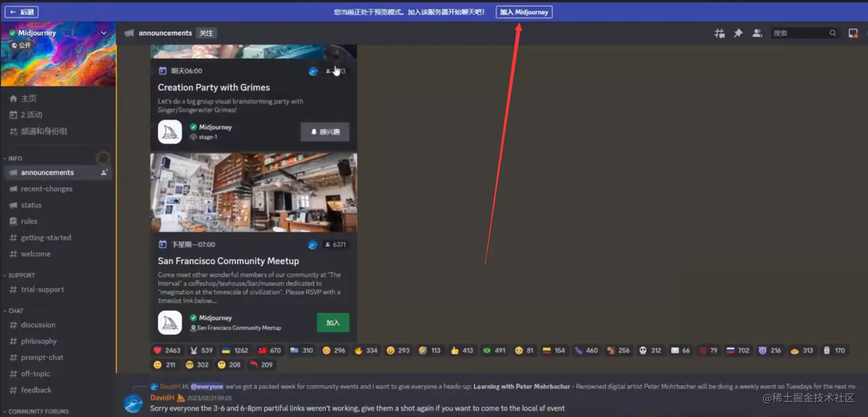Screen dimensions: 868x417
Task: Click the envelope reaction with 66
Action: coord(680,350)
